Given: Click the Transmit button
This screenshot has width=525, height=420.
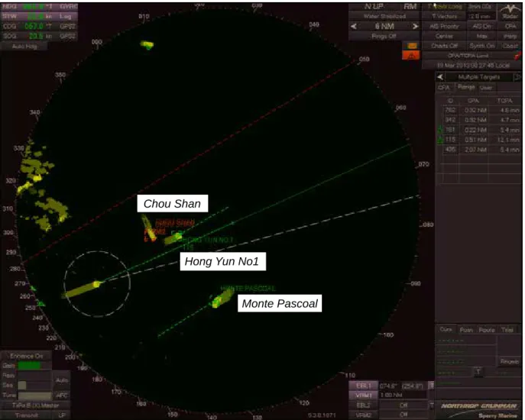Looking at the screenshot, I should (27, 415).
